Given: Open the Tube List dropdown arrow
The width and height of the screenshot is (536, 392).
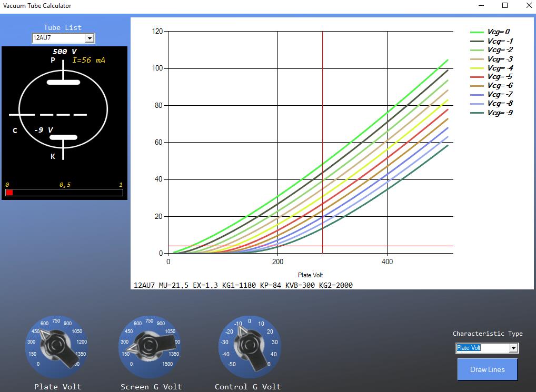Looking at the screenshot, I should [90, 38].
